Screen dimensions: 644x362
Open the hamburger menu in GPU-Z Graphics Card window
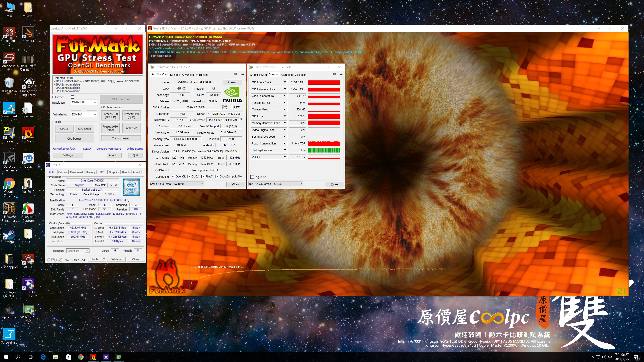click(242, 74)
